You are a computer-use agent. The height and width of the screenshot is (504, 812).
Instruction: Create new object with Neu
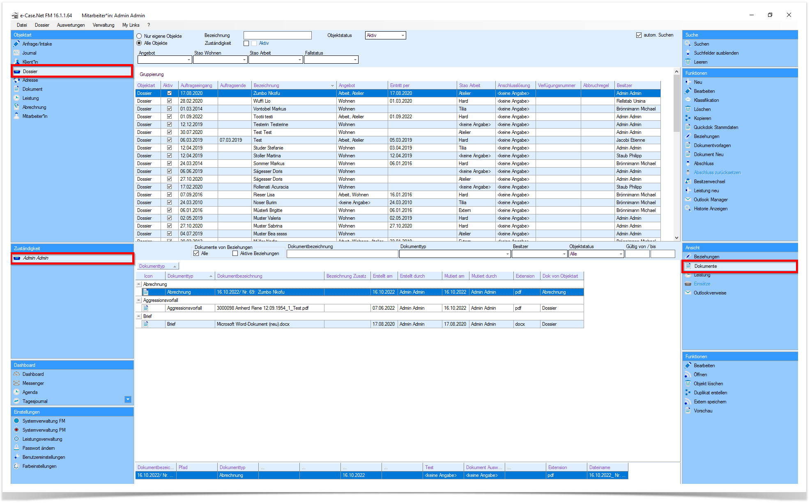698,82
